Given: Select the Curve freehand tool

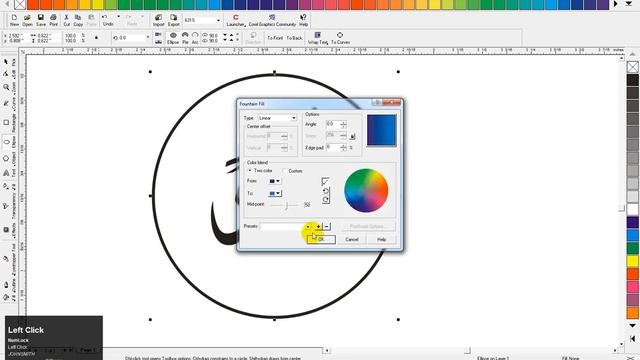Looking at the screenshot, I should pyautogui.click(x=6, y=103).
